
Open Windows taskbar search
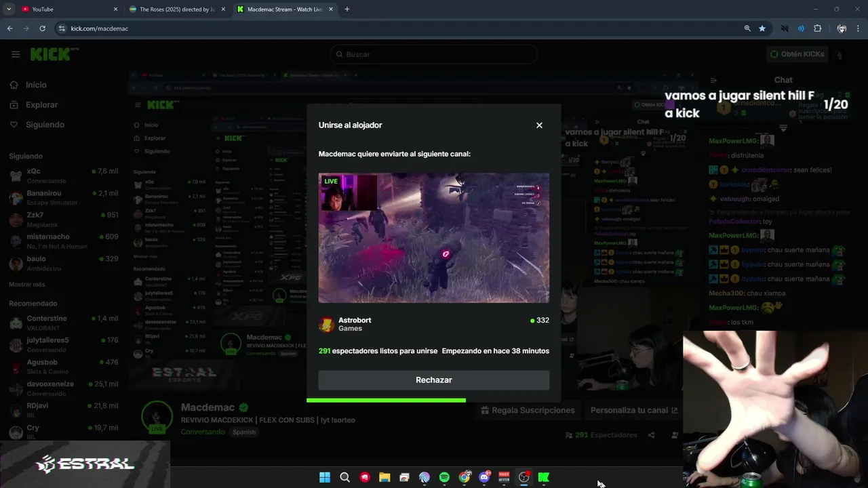click(x=344, y=477)
